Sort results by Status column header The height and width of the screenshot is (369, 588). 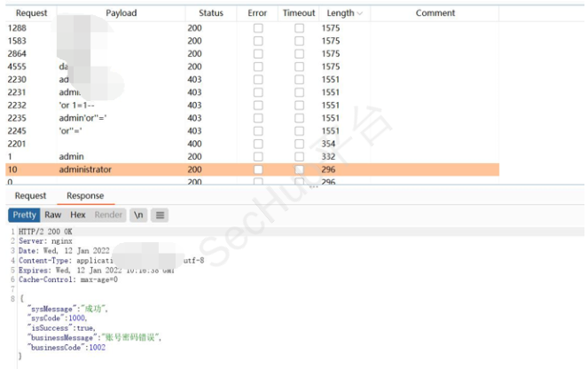(211, 13)
